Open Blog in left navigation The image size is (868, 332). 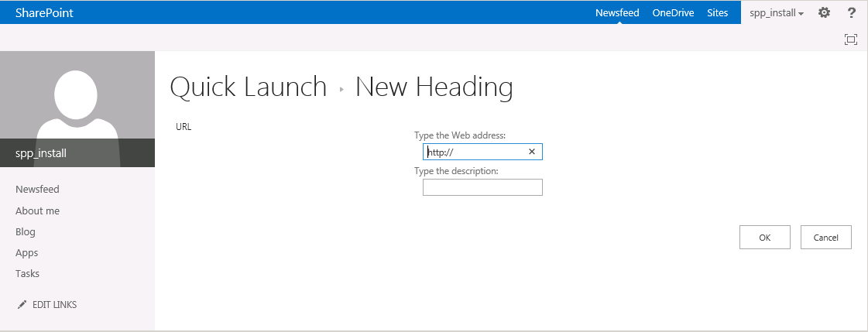26,232
